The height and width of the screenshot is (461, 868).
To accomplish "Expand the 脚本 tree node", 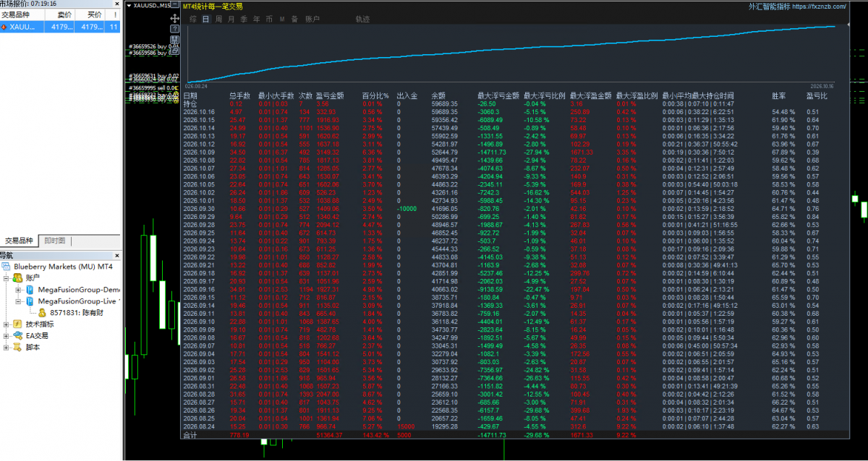I will pyautogui.click(x=7, y=348).
